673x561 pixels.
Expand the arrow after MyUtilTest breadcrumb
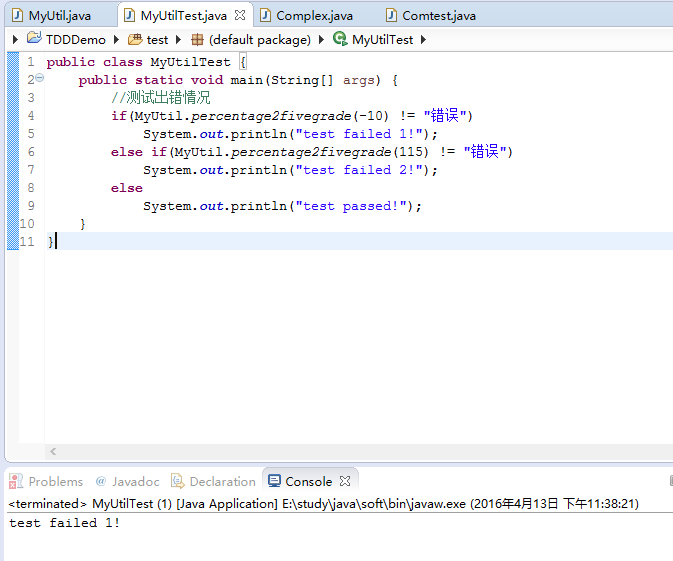[424, 39]
